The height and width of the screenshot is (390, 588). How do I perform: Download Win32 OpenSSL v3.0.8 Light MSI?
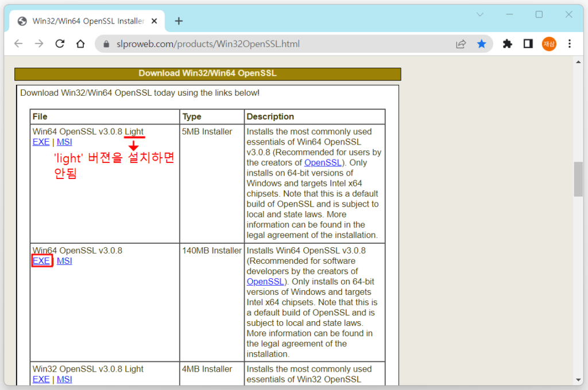click(x=64, y=379)
